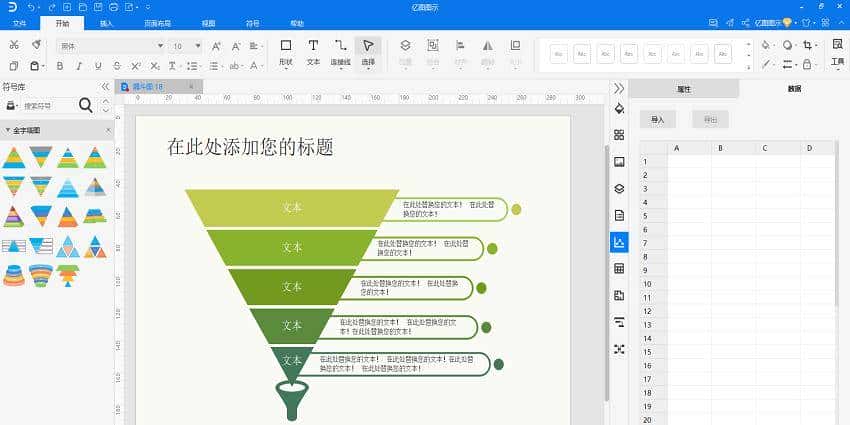Switch to the Insert (插入) tab
Image resolution: width=850 pixels, height=425 pixels.
click(106, 23)
